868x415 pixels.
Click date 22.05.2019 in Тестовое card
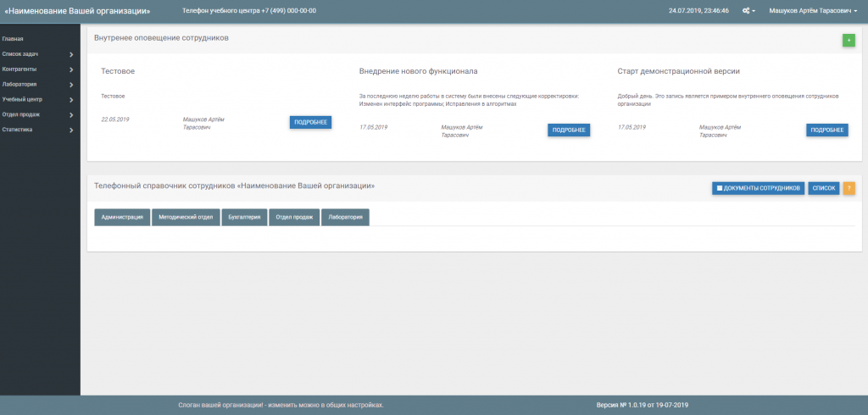[x=115, y=119]
